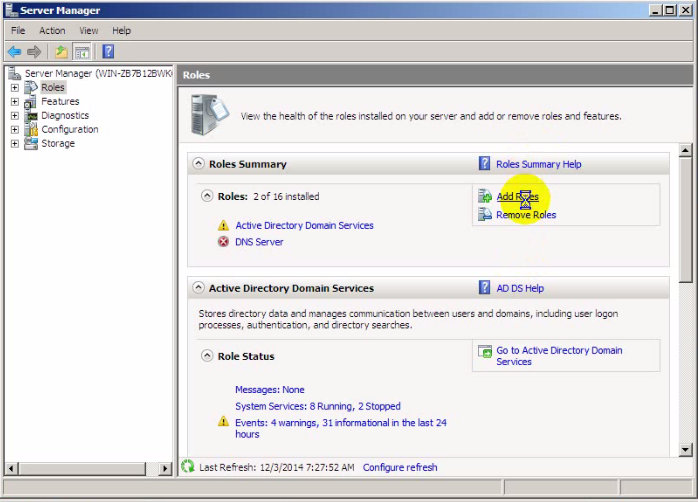Open the Action menu
698x502 pixels.
(52, 30)
